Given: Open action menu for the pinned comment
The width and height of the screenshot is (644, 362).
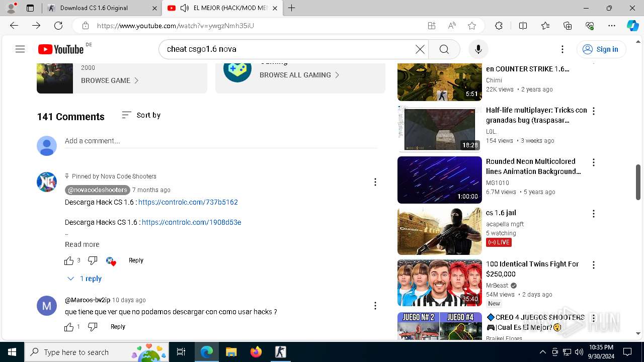Looking at the screenshot, I should pyautogui.click(x=375, y=182).
